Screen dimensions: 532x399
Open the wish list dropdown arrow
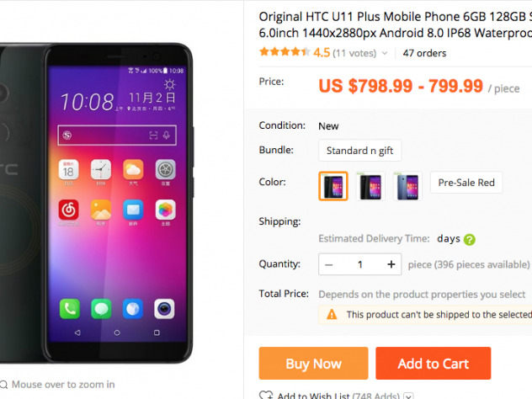coord(409,396)
